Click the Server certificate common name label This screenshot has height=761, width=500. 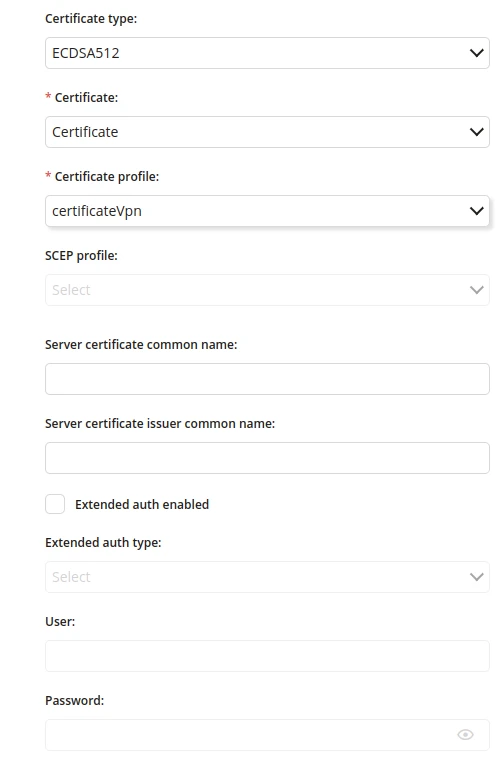[141, 345]
